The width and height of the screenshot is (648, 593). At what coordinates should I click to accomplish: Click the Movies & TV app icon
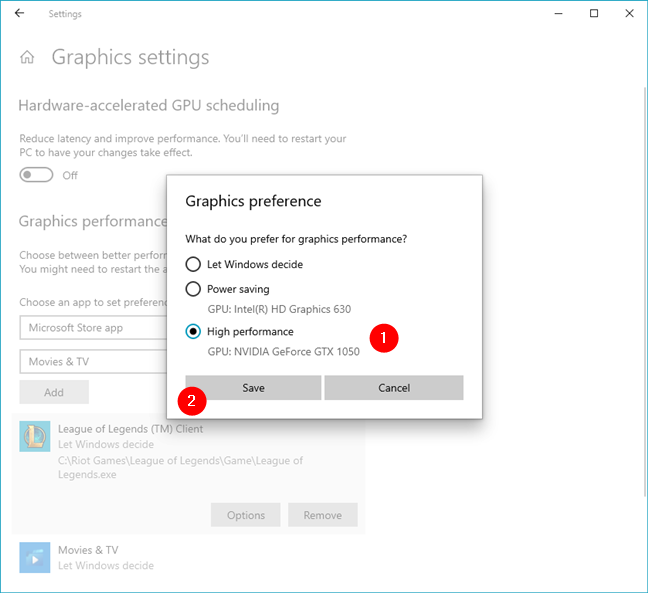click(35, 557)
